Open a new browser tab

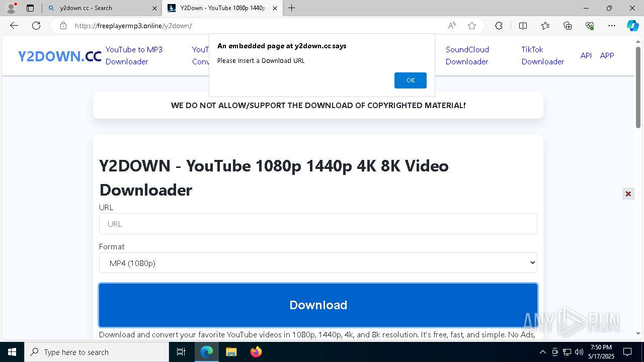tap(292, 8)
